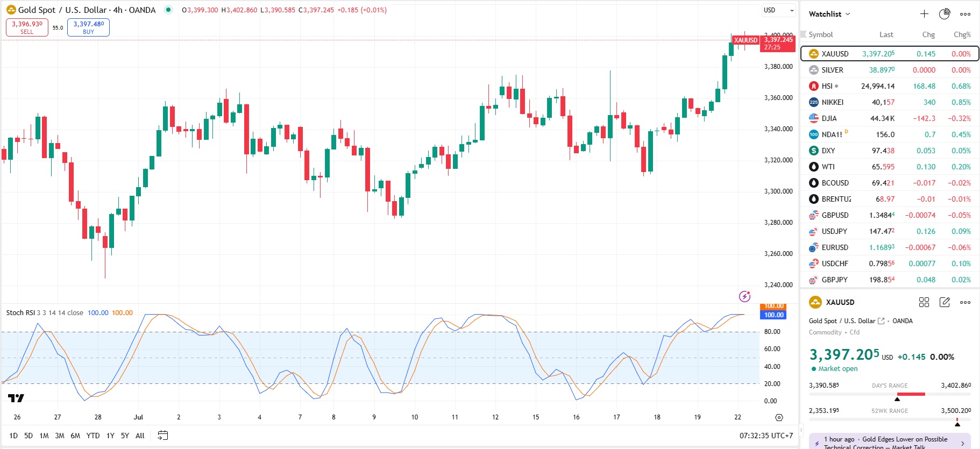The image size is (980, 449).
Task: Click the SELL price button
Action: tap(27, 27)
